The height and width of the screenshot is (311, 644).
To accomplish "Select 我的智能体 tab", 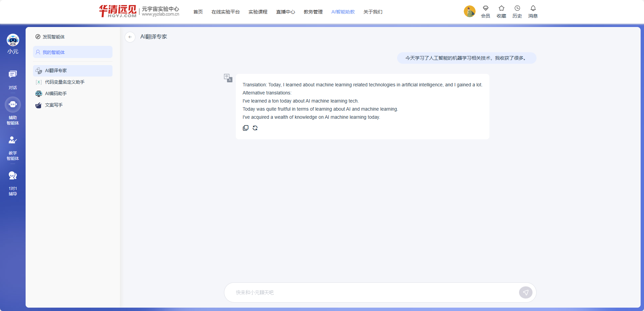I will click(73, 52).
